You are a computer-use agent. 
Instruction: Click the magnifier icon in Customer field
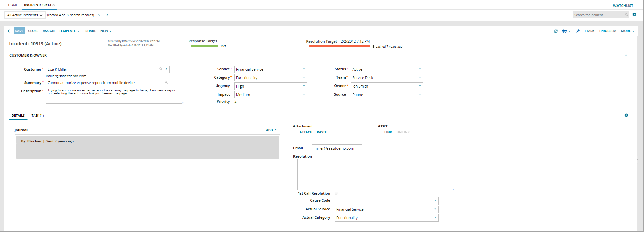coord(161,69)
